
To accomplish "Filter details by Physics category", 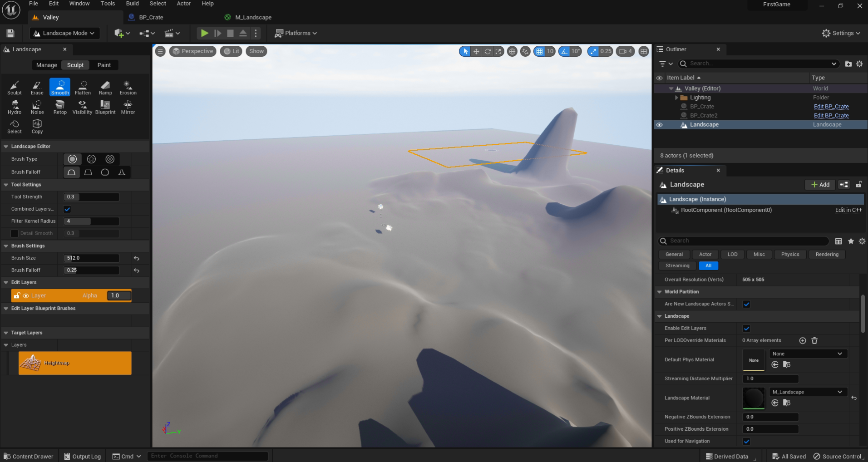I will pos(790,255).
